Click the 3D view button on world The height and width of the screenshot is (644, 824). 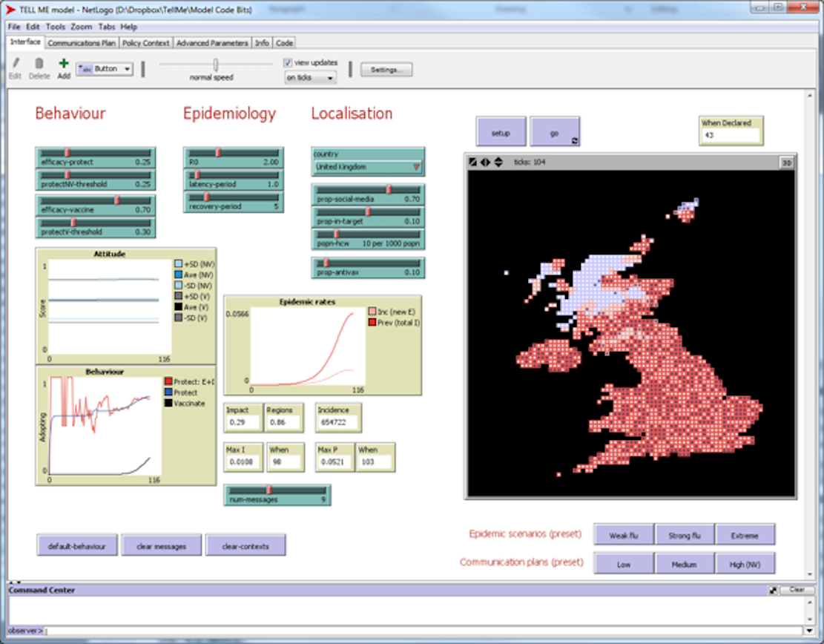(x=785, y=162)
